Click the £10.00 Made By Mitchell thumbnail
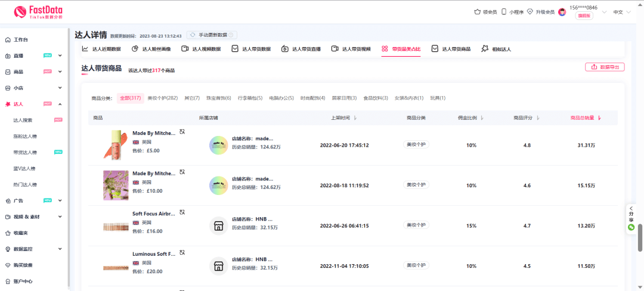The width and height of the screenshot is (644, 291). point(116,185)
